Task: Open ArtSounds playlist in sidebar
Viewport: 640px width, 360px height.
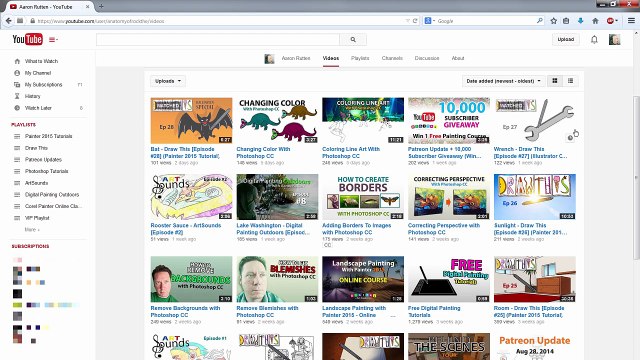Action: point(36,183)
